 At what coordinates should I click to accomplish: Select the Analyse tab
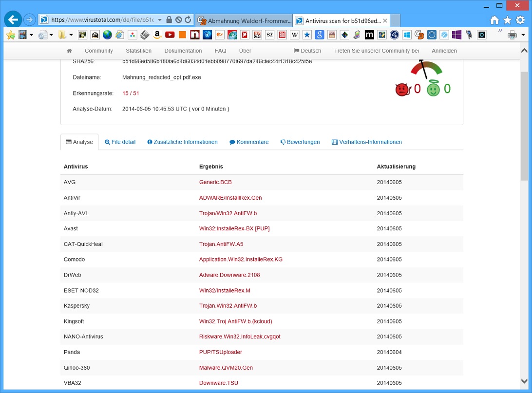pos(79,142)
